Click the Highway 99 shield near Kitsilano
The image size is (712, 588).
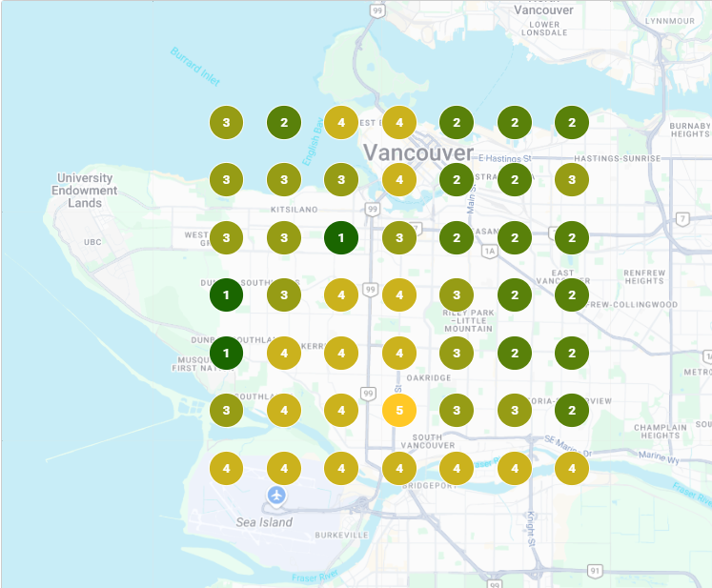[x=373, y=210]
